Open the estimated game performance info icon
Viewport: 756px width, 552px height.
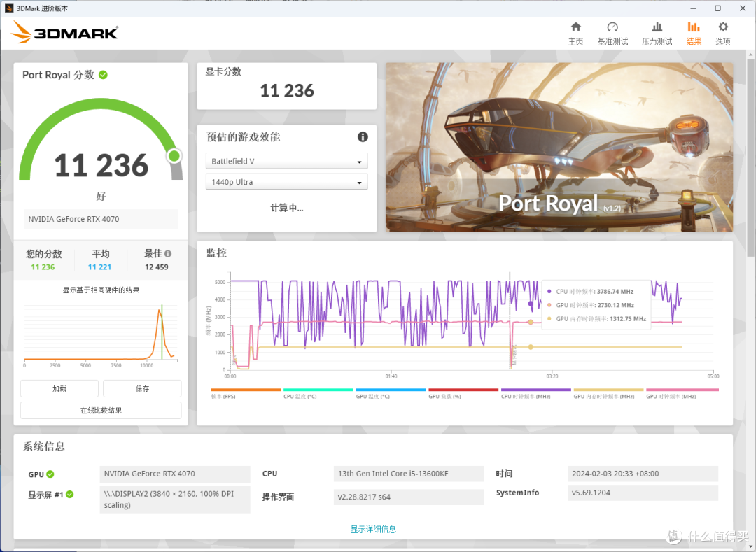pos(363,137)
